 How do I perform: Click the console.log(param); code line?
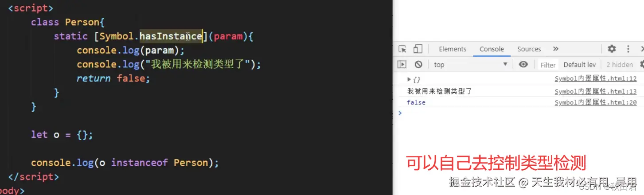point(130,50)
